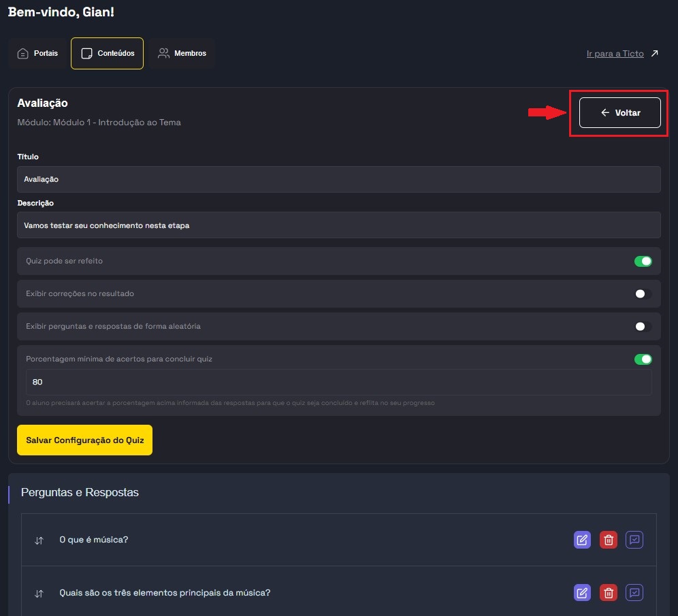Screen dimensions: 678x616
Task: Enable 'Exibir correções no resultado' toggle
Action: (643, 294)
